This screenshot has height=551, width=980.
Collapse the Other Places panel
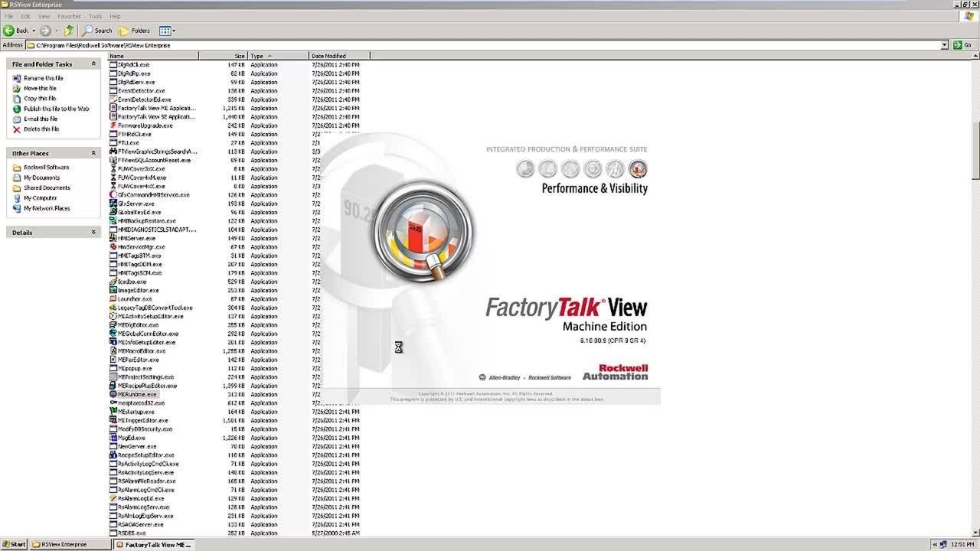pos(93,153)
